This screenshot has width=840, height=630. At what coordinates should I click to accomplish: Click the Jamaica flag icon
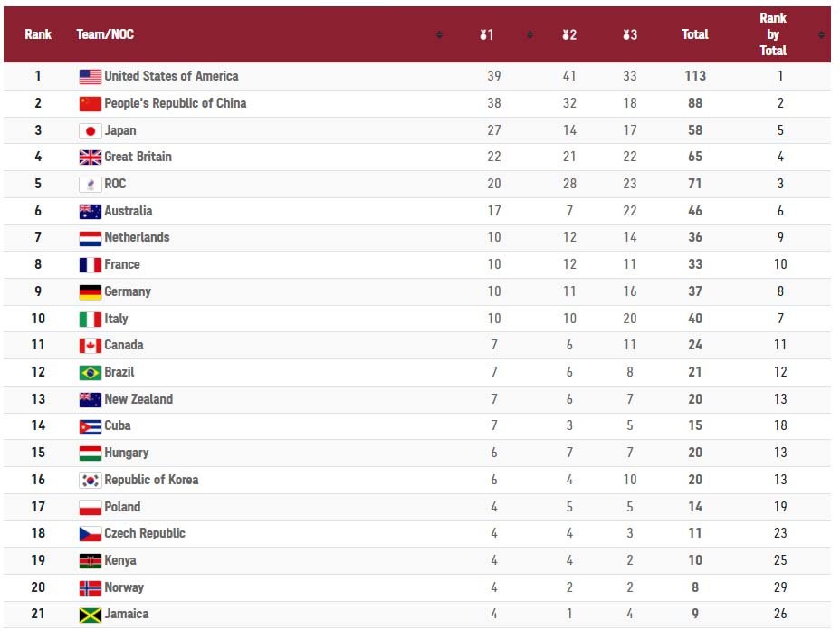[90, 615]
